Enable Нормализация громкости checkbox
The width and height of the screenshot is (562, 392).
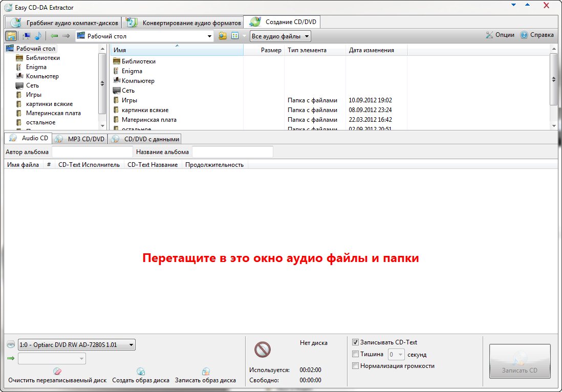click(x=356, y=366)
